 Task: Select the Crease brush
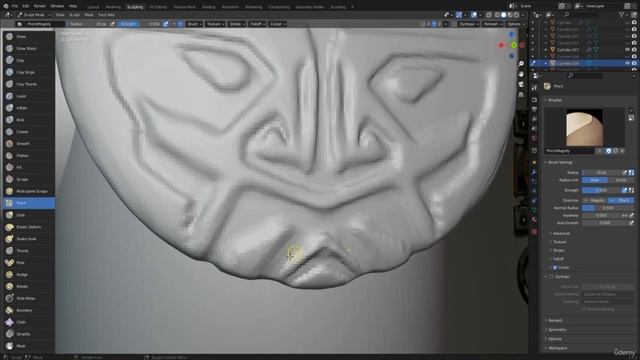29,132
